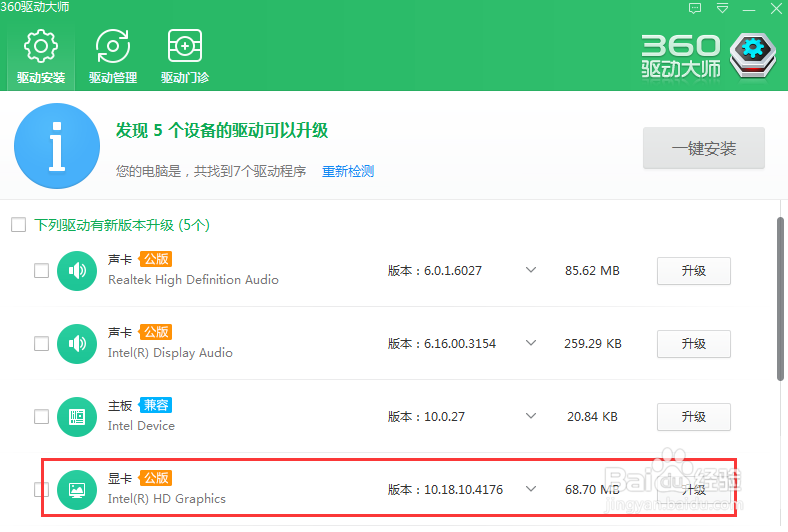Click the 发现 5 个设备的驱动可以升级 heading
788x532 pixels.
tap(222, 131)
